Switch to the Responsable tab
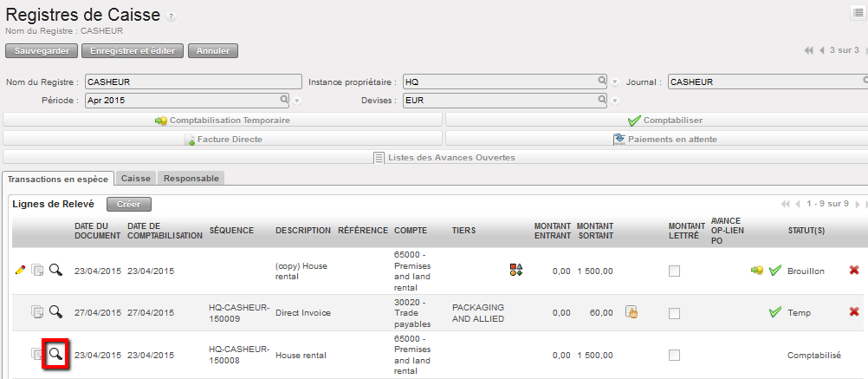The width and height of the screenshot is (868, 379). pyautogui.click(x=191, y=178)
